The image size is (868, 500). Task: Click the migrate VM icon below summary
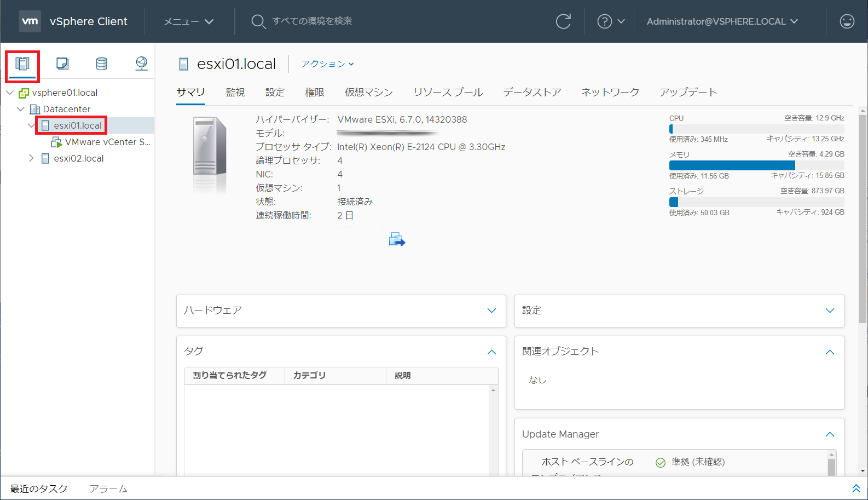click(397, 239)
